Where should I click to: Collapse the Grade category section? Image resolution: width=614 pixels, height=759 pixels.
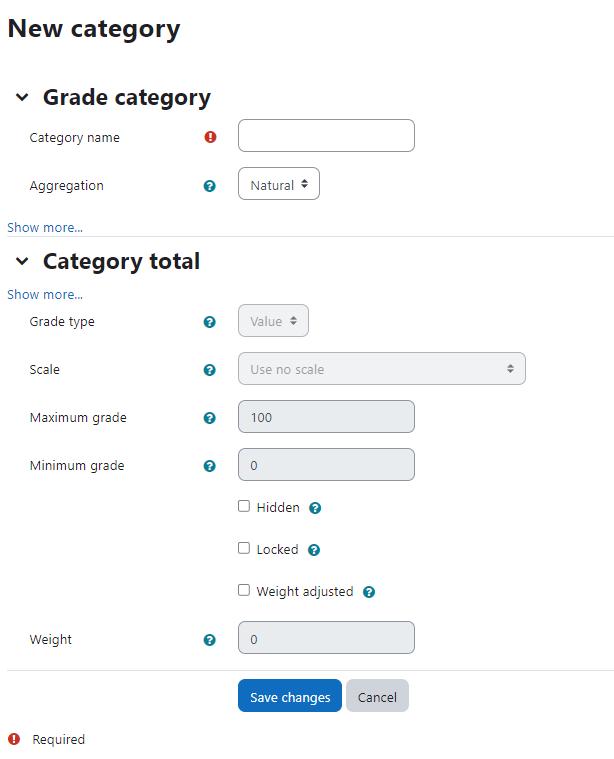pos(22,97)
